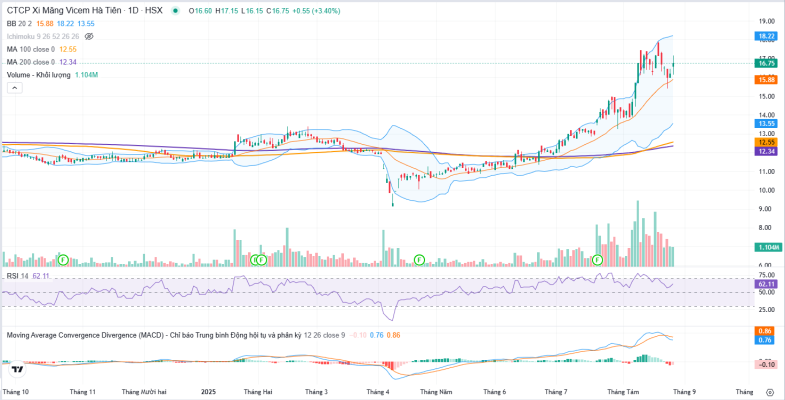Click the Tháng 10 time axis label

tap(16, 392)
